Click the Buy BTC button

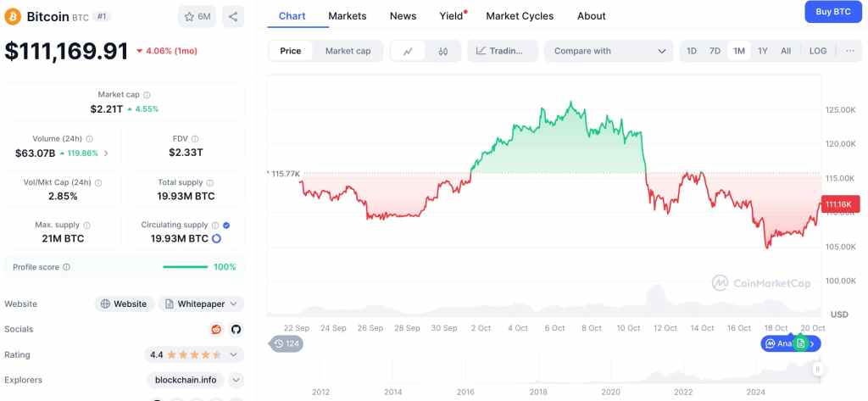pyautogui.click(x=832, y=12)
